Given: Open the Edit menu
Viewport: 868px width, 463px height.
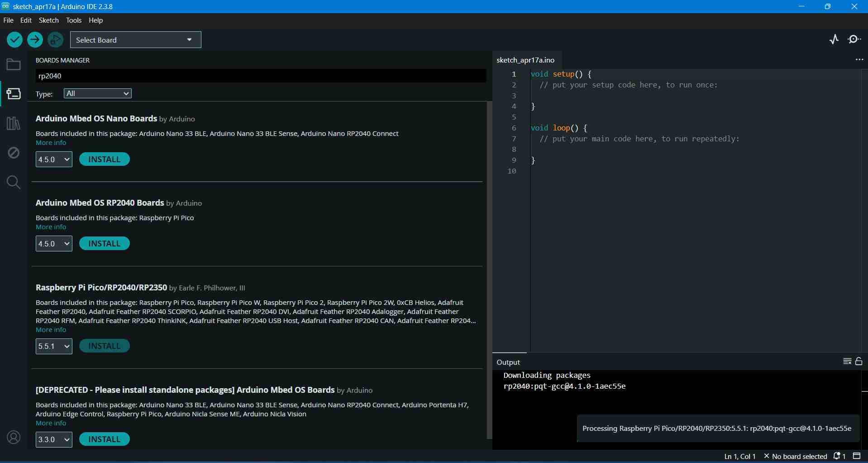Looking at the screenshot, I should [x=26, y=20].
